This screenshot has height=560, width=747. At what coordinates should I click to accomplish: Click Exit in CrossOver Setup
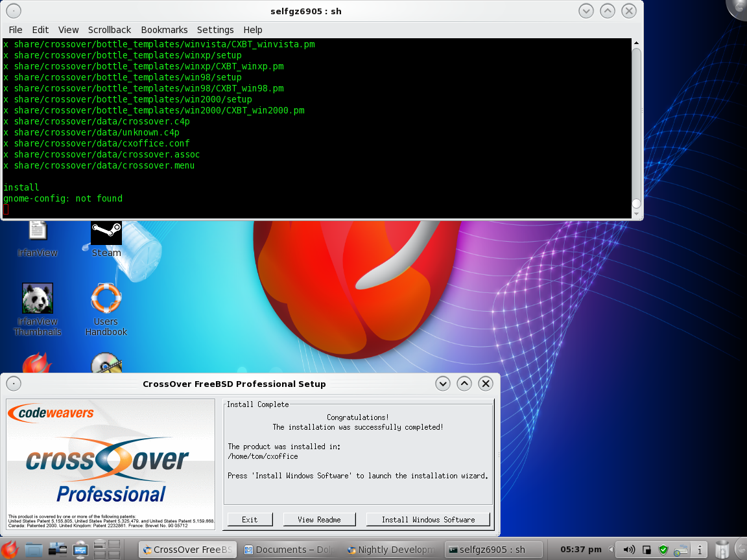pos(250,520)
